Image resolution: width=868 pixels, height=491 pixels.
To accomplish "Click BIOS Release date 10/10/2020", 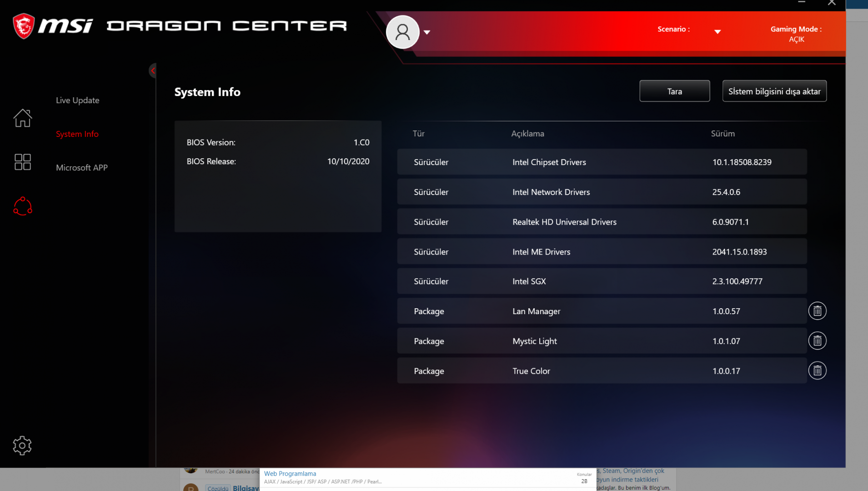I will [348, 161].
